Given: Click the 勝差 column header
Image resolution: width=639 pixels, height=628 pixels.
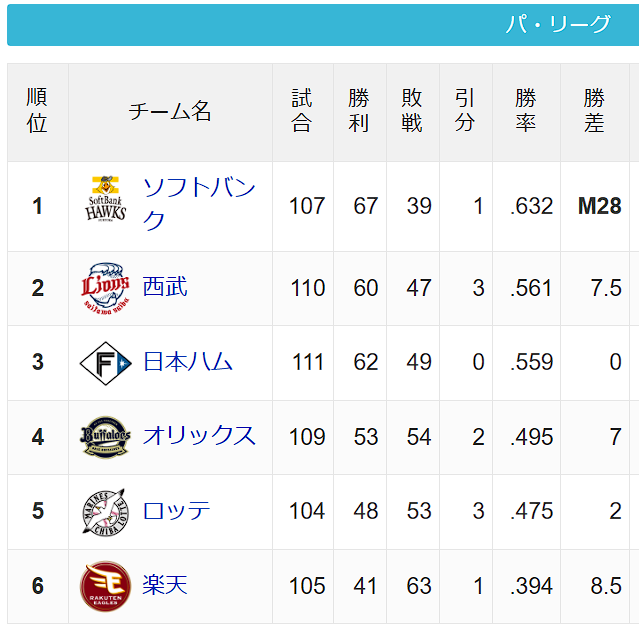Looking at the screenshot, I should 594,110.
